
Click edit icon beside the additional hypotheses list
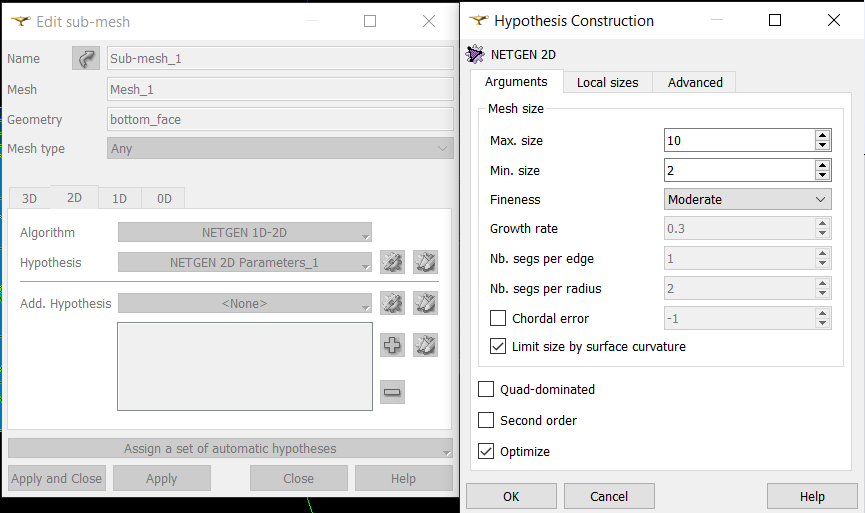click(425, 345)
